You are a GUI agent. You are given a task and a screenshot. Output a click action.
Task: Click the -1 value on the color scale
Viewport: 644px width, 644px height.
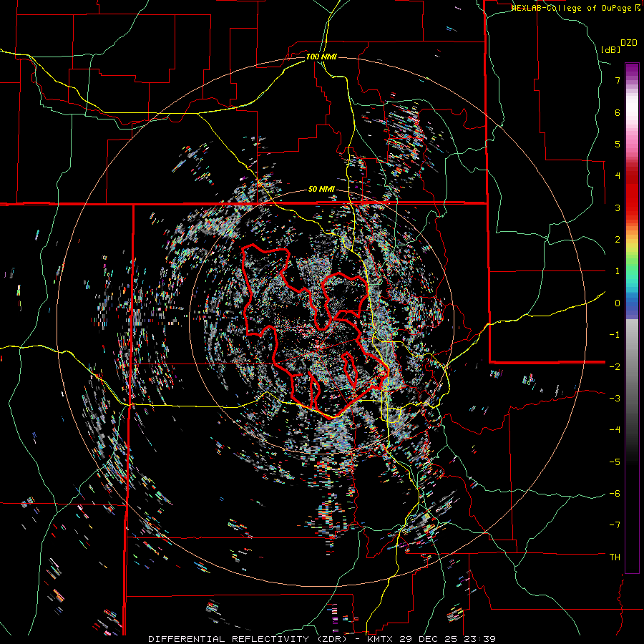615,335
